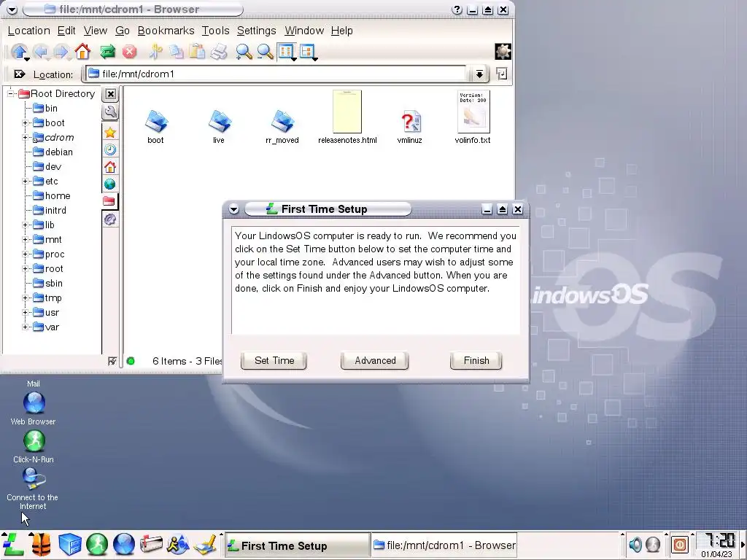Open Network globe tab in sidebar
This screenshot has width=747, height=560.
[110, 184]
